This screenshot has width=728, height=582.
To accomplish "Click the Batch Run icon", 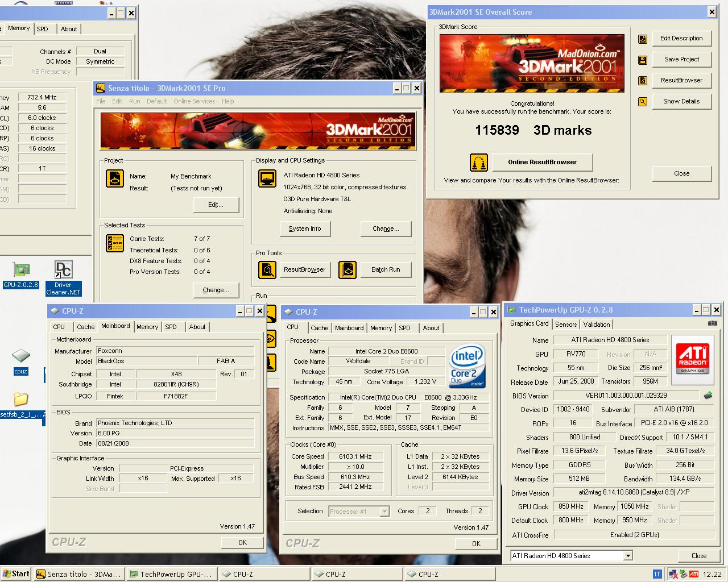I will coord(348,269).
